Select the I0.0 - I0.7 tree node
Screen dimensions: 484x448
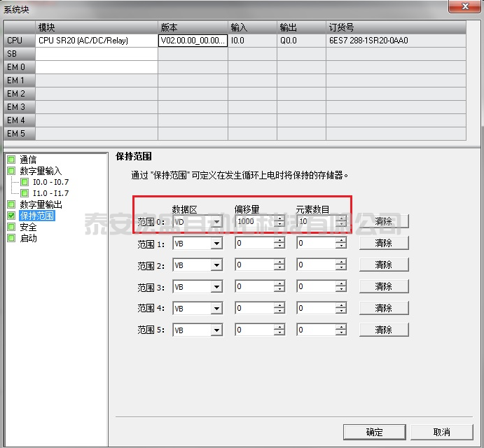50,182
